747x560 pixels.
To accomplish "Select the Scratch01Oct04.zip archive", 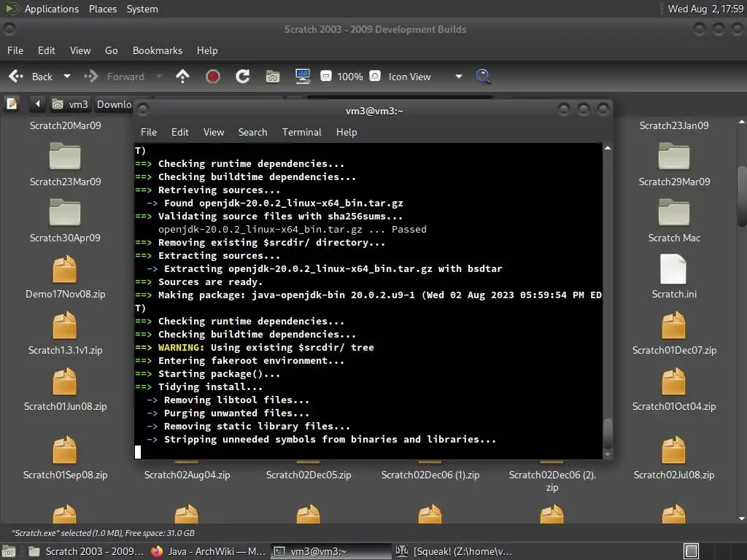I will (674, 389).
